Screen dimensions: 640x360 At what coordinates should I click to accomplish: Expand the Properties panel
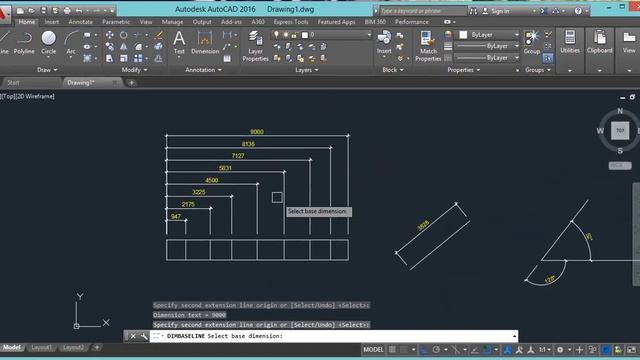pyautogui.click(x=463, y=70)
